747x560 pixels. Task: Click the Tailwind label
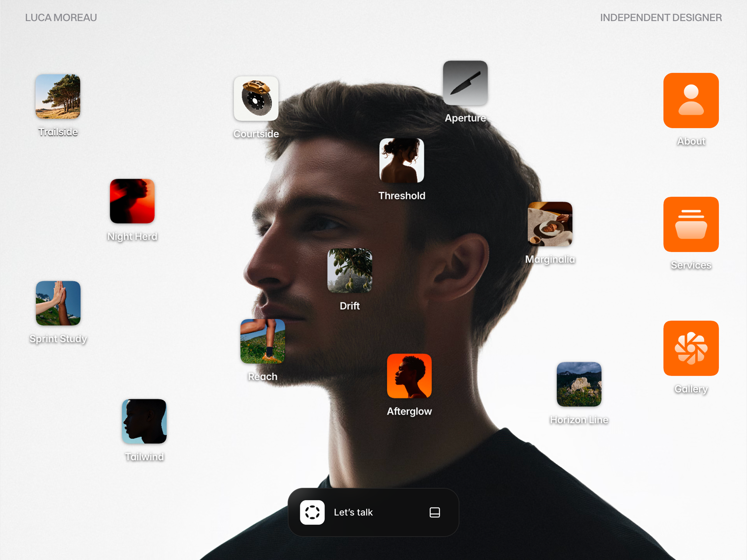(x=144, y=457)
